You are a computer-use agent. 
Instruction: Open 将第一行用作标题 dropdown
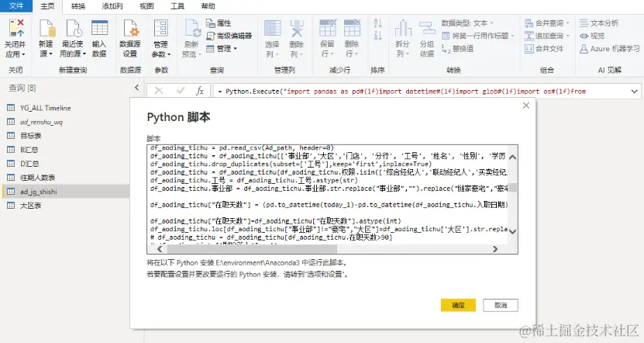click(x=478, y=36)
